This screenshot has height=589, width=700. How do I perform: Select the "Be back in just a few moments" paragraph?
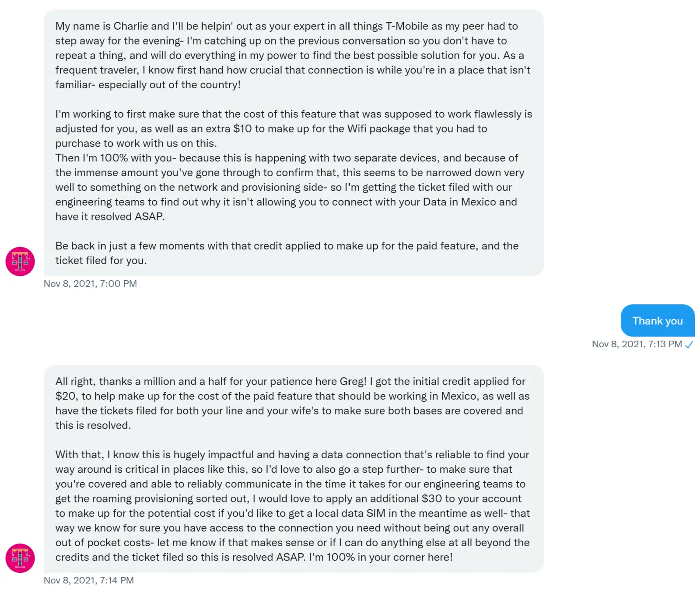[x=287, y=253]
